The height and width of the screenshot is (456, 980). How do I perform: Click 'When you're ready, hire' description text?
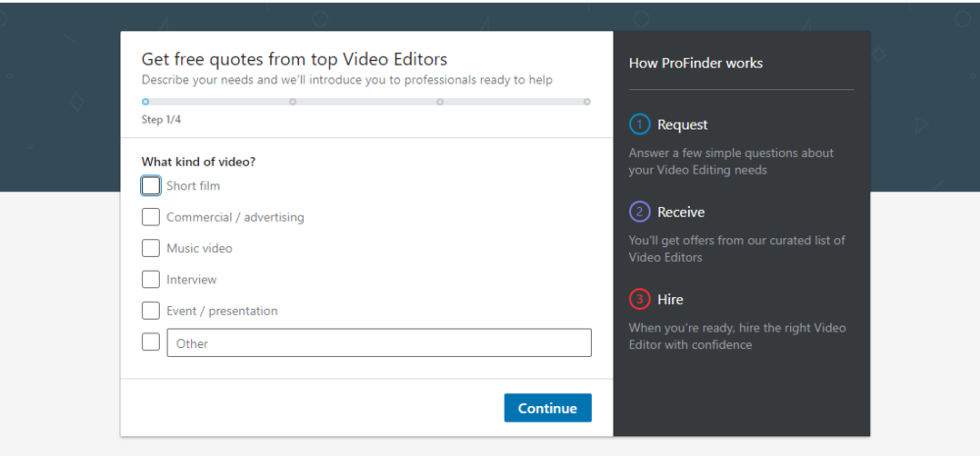(x=738, y=336)
